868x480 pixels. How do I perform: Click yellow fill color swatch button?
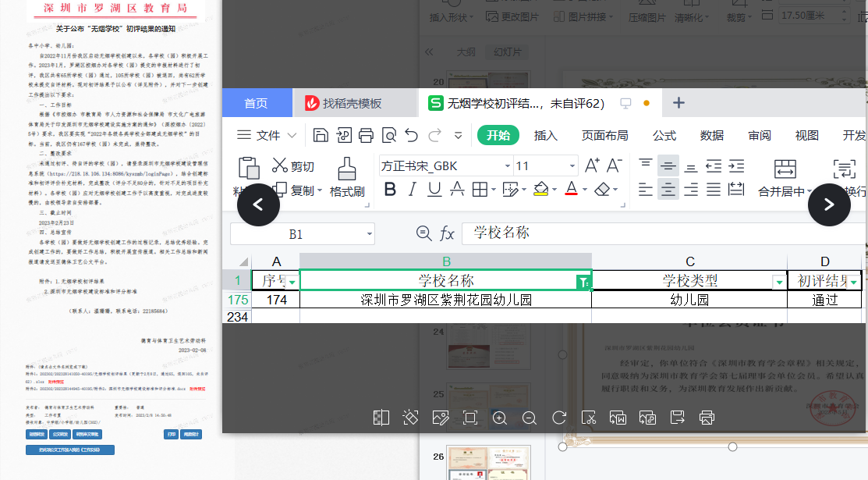pos(540,190)
